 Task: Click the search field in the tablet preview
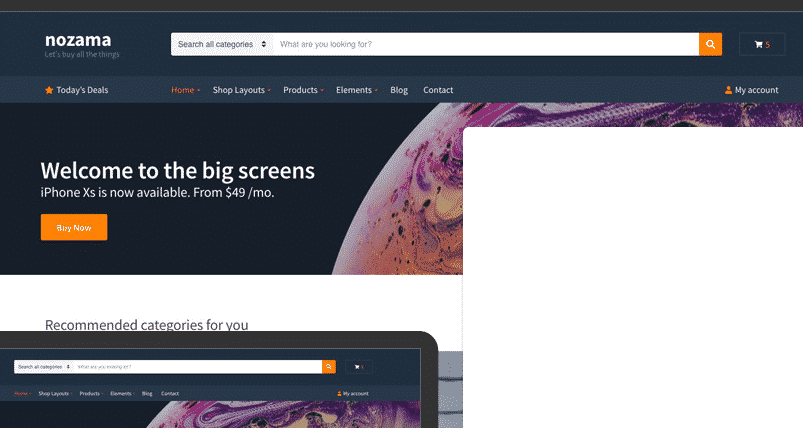click(198, 367)
